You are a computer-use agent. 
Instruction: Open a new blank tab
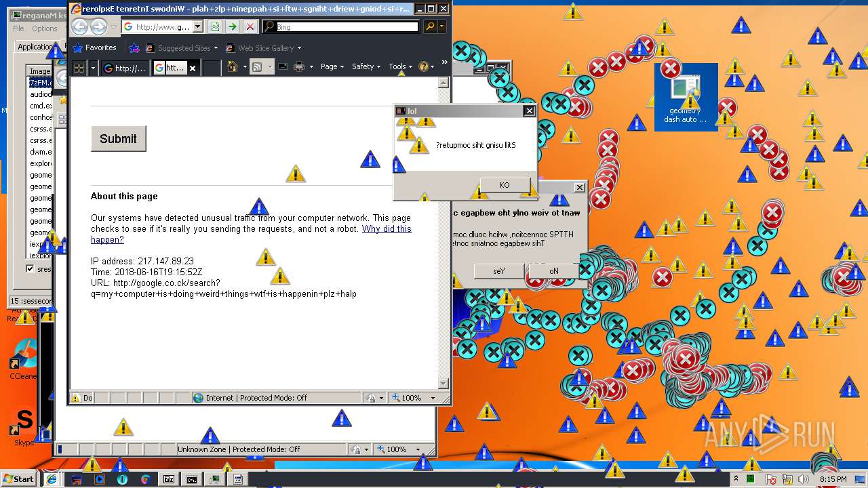211,68
